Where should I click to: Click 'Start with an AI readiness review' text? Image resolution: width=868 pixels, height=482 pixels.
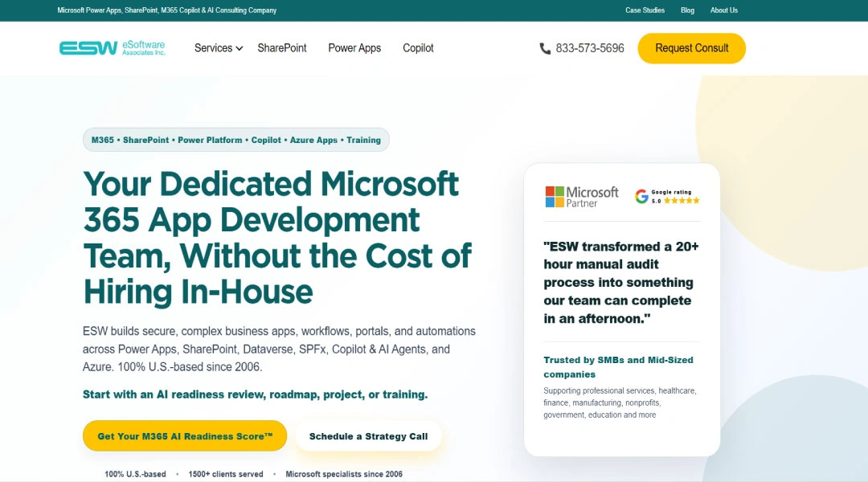pyautogui.click(x=256, y=394)
